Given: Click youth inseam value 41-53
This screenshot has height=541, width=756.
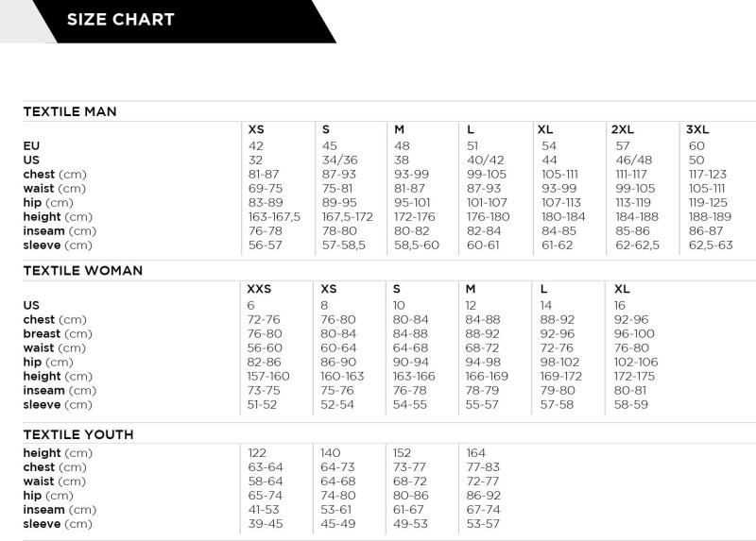Looking at the screenshot, I should point(265,510).
